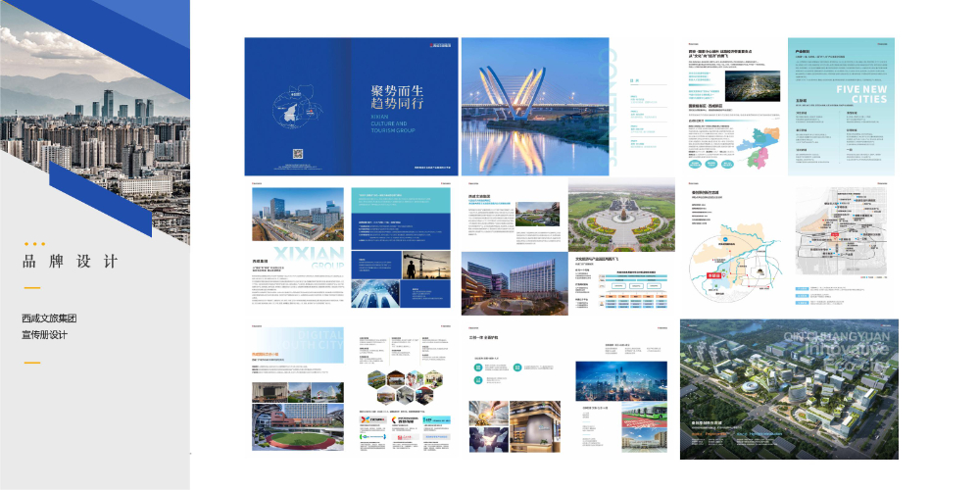The width and height of the screenshot is (980, 490).
Task: Click the 宣传册设计 text
Action: (x=44, y=335)
